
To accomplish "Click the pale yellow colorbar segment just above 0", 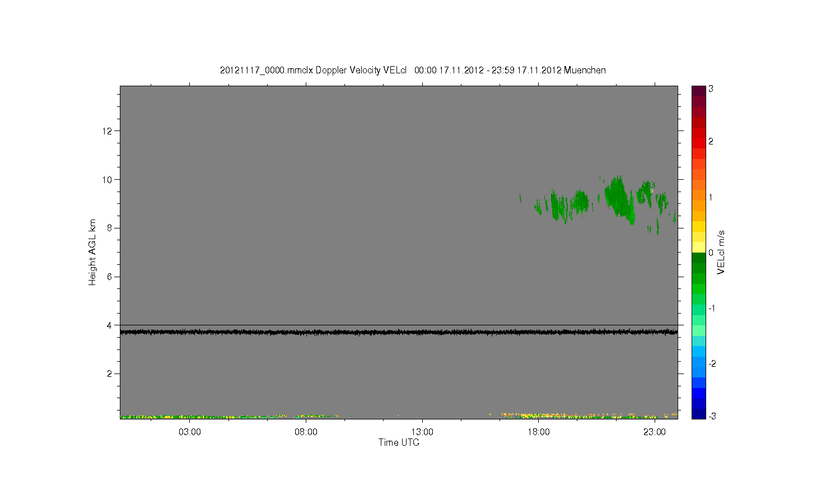I will click(698, 247).
